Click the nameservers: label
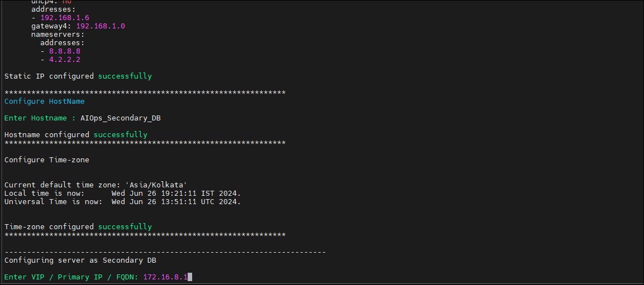The height and width of the screenshot is (285, 644). coord(58,35)
